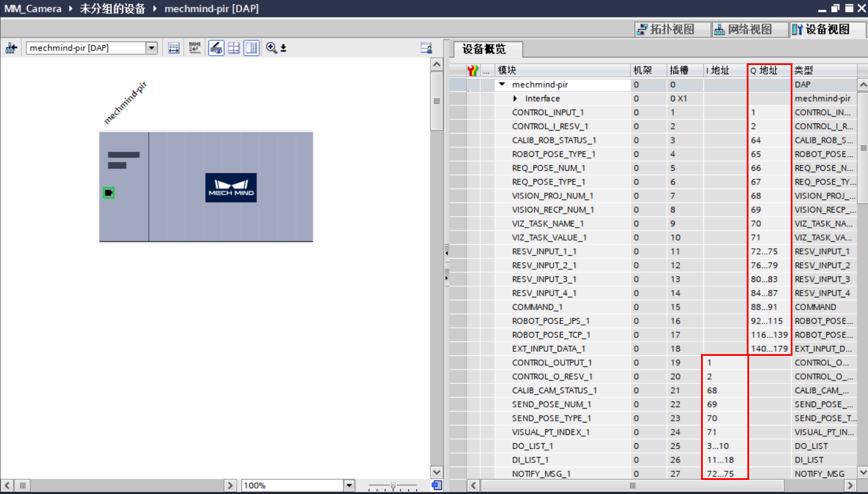Image resolution: width=868 pixels, height=494 pixels.
Task: Click the device information icon at toolbar right edge
Action: pos(427,47)
